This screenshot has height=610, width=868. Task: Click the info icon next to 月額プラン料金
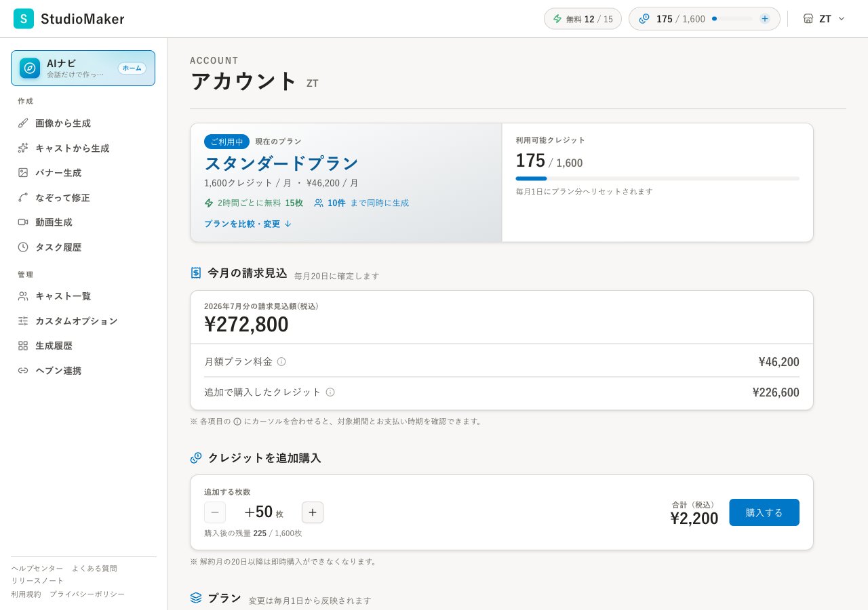click(x=281, y=361)
